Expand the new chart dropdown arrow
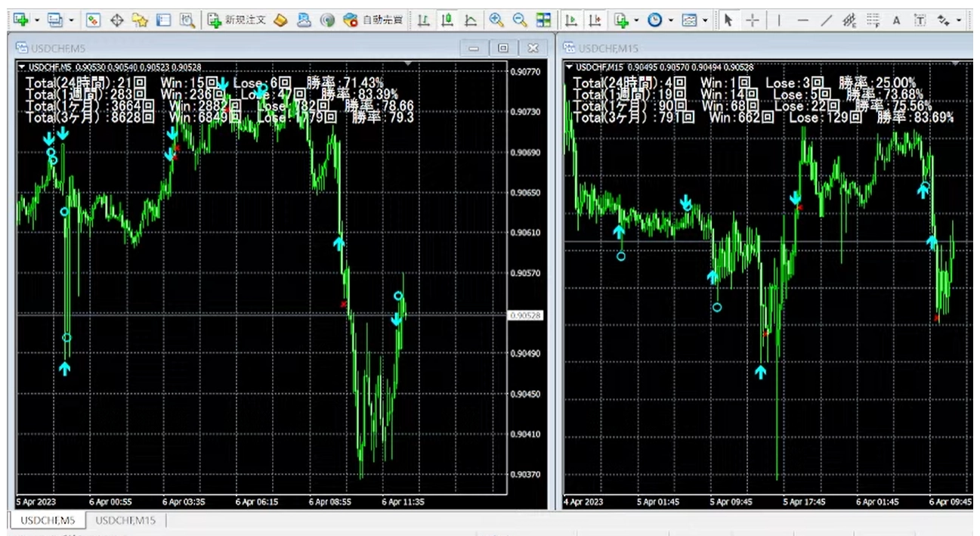This screenshot has width=980, height=536. [x=36, y=20]
